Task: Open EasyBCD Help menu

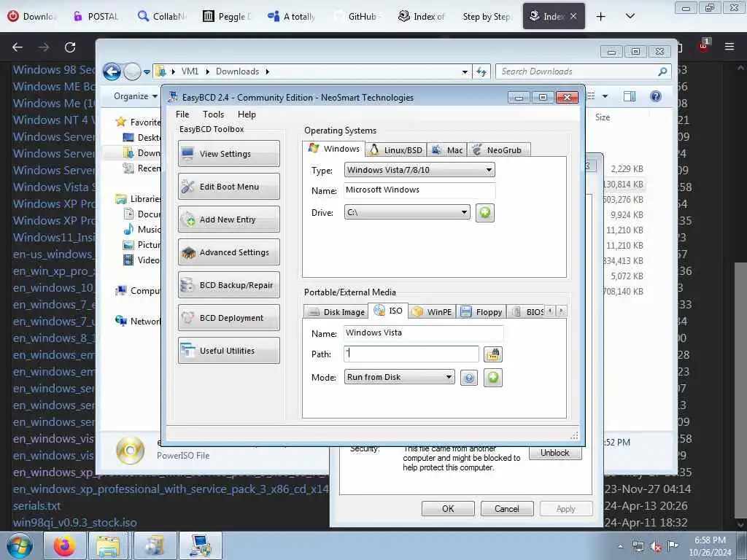Action: click(247, 114)
